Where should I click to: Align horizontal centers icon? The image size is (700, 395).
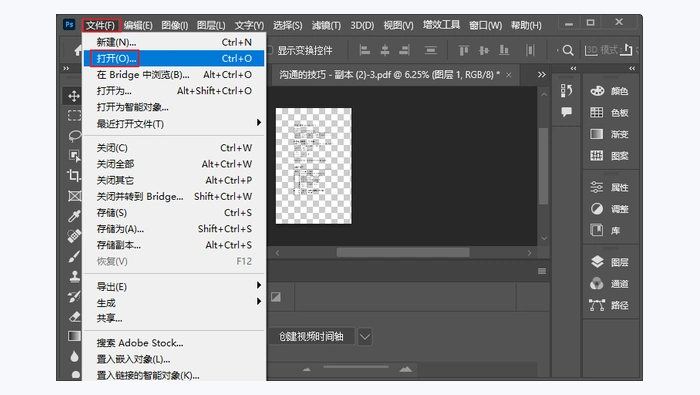coord(384,50)
